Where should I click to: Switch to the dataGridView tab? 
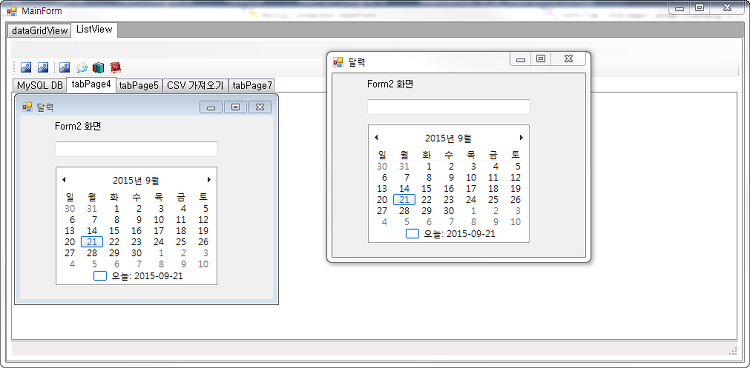(40, 31)
